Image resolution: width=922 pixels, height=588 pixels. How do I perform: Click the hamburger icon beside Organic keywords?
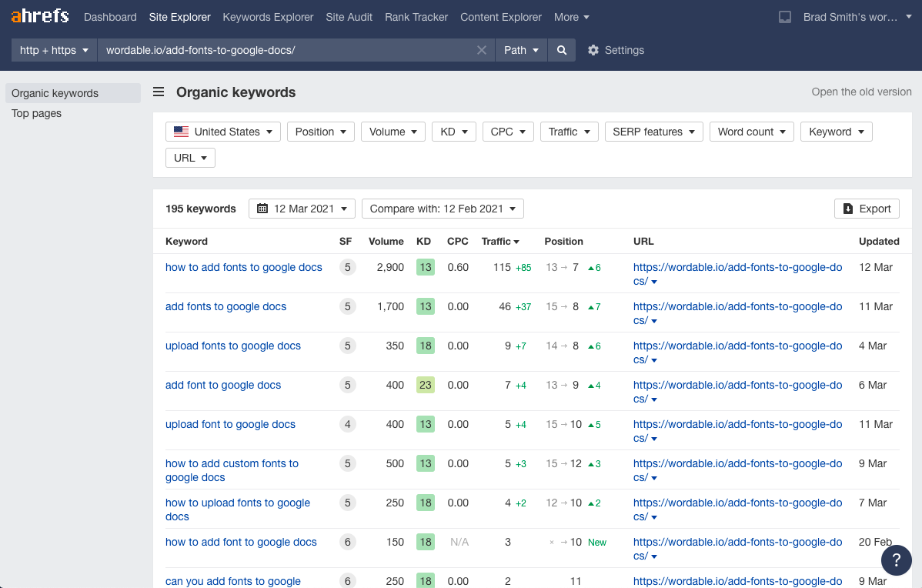(158, 92)
